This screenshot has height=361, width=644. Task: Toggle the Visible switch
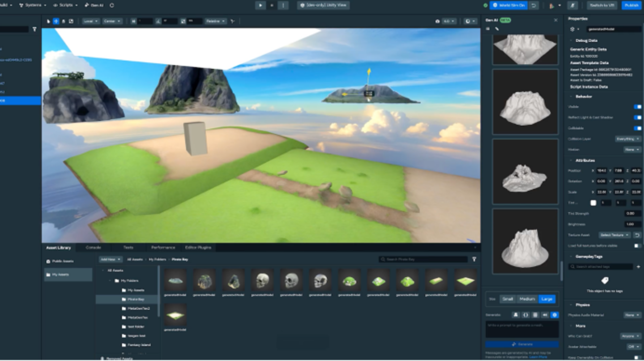[x=637, y=107]
